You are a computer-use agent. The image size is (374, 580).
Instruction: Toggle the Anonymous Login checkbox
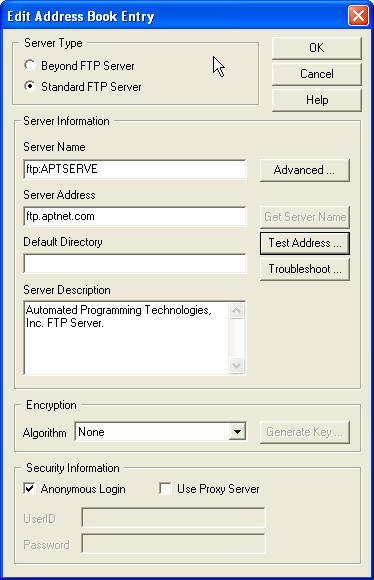tap(30, 489)
